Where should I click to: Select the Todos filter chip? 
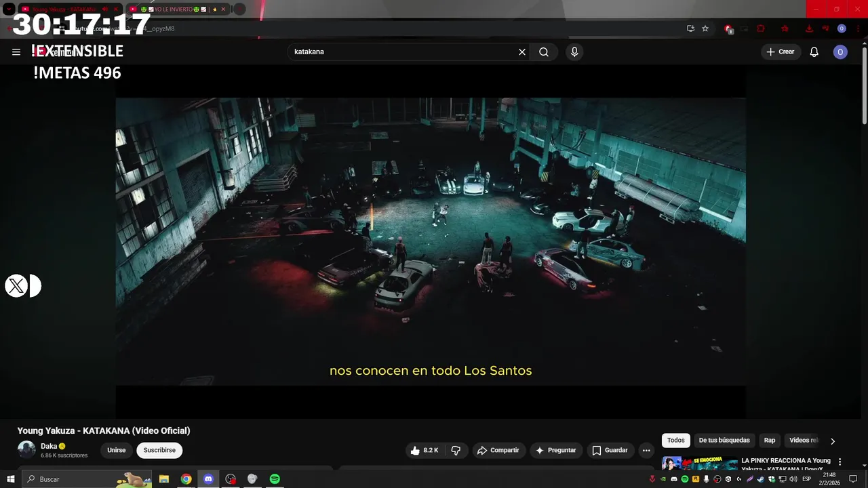(x=676, y=441)
